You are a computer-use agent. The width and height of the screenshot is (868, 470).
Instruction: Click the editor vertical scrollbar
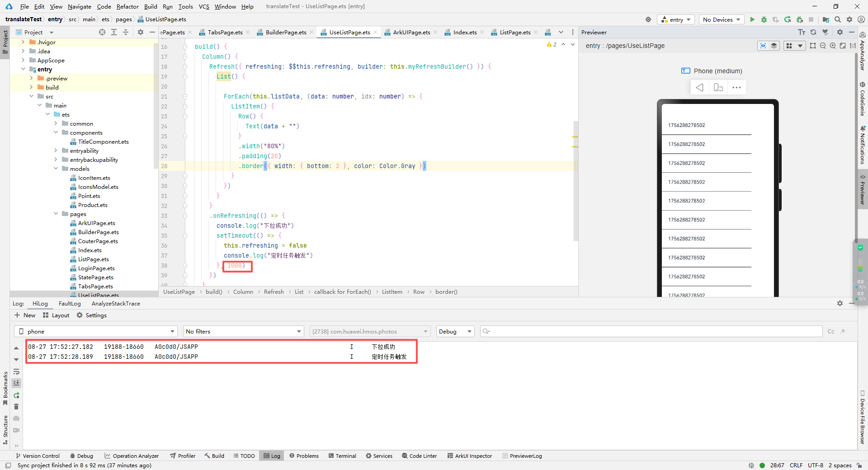pos(576,181)
